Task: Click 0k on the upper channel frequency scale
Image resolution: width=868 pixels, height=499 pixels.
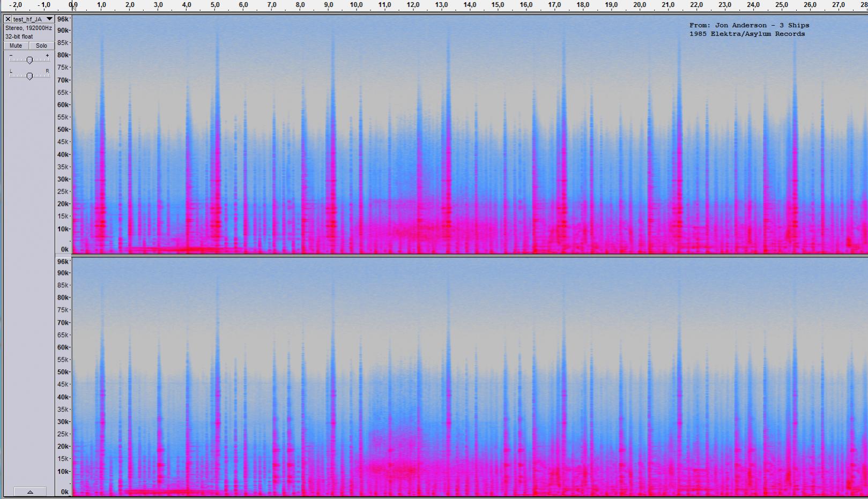Action: (65, 249)
